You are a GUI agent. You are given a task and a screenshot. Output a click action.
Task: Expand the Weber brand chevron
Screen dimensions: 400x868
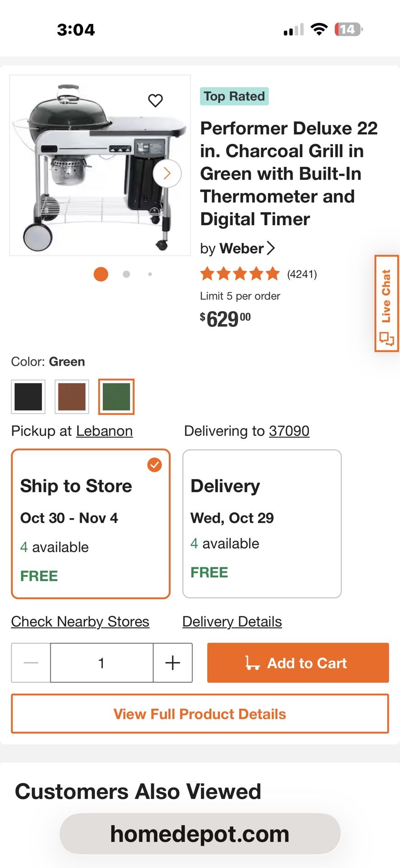271,248
